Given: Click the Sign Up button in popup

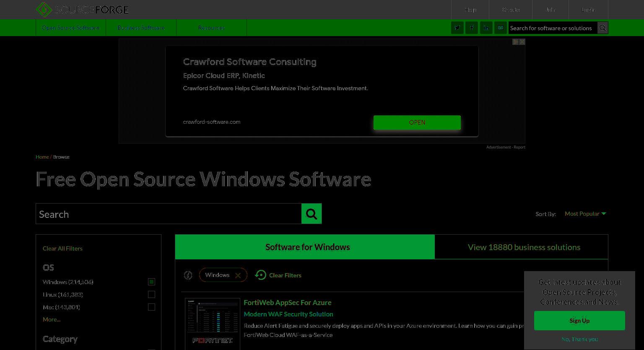Looking at the screenshot, I should click(x=579, y=321).
